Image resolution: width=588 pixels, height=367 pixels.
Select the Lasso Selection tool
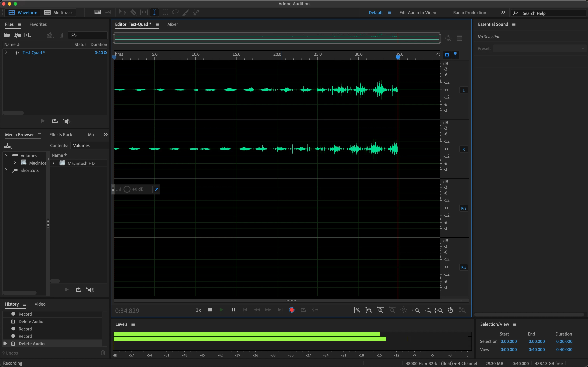tap(175, 12)
